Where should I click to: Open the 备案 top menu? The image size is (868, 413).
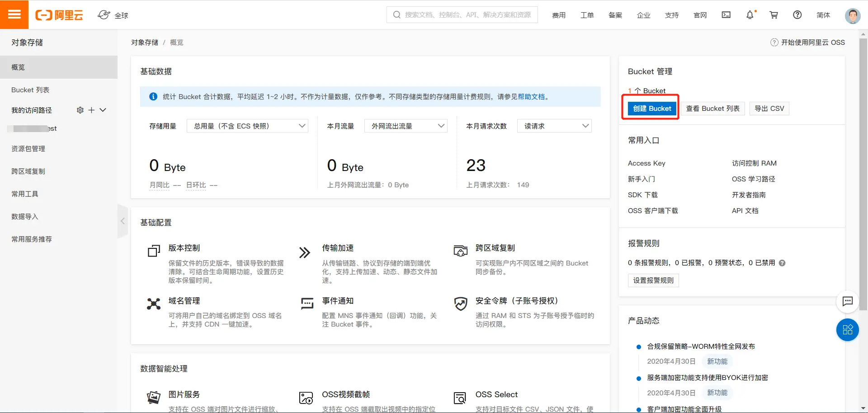pyautogui.click(x=615, y=15)
